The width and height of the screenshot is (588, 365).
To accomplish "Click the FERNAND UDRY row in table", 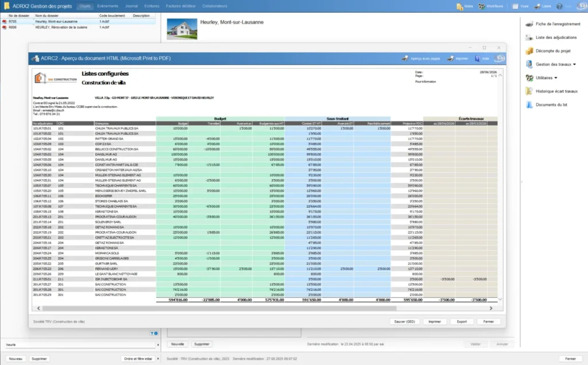I will [x=265, y=269].
